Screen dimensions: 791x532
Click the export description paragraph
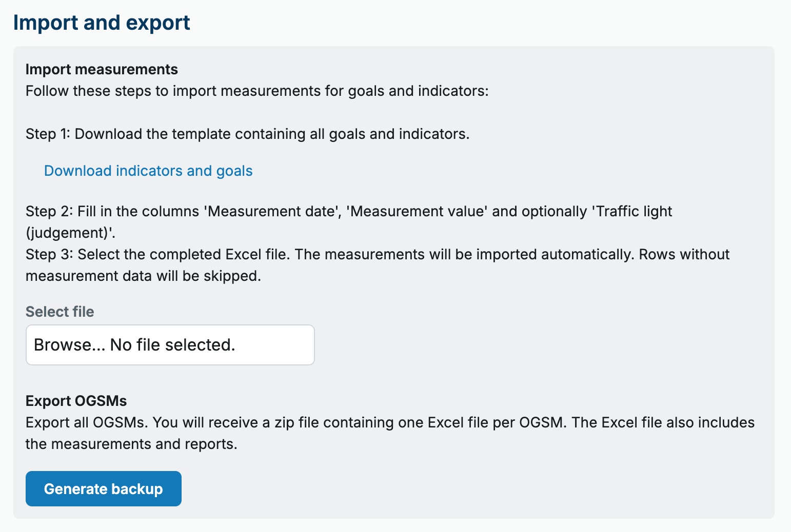(x=390, y=433)
